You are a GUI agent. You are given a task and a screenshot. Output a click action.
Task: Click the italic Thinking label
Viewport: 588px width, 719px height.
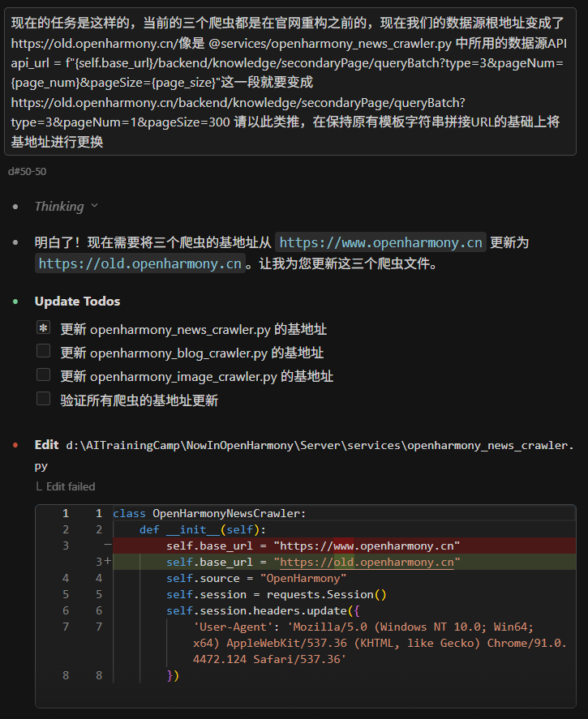[x=59, y=207]
